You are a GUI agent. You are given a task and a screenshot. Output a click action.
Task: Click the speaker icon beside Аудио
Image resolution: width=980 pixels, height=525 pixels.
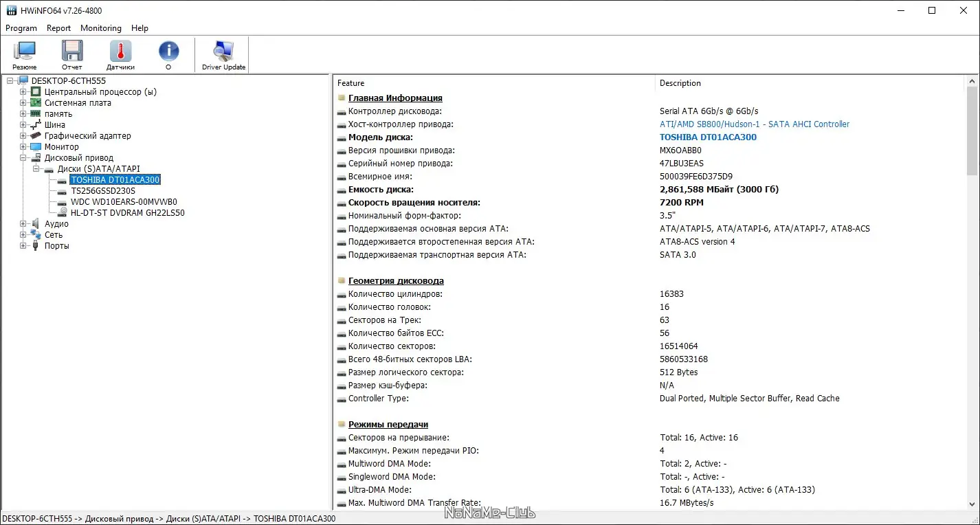[36, 224]
